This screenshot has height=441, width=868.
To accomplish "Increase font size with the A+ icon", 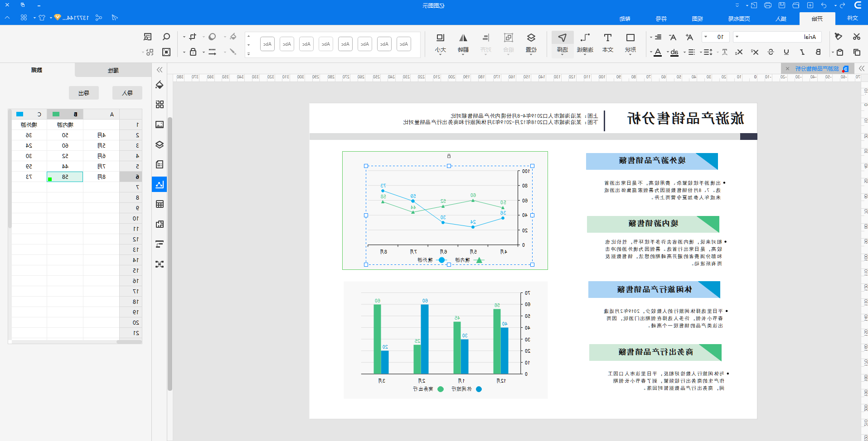I will [x=689, y=37].
